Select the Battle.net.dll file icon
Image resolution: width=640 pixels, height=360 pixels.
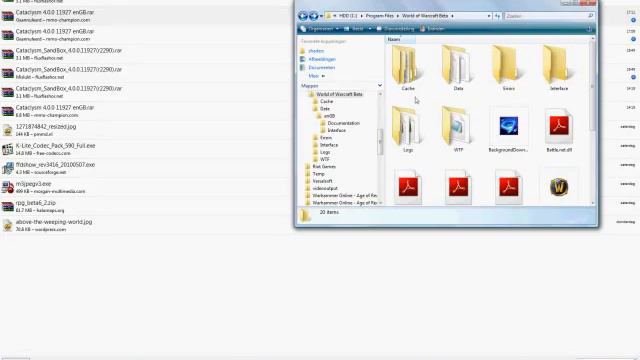tap(559, 127)
